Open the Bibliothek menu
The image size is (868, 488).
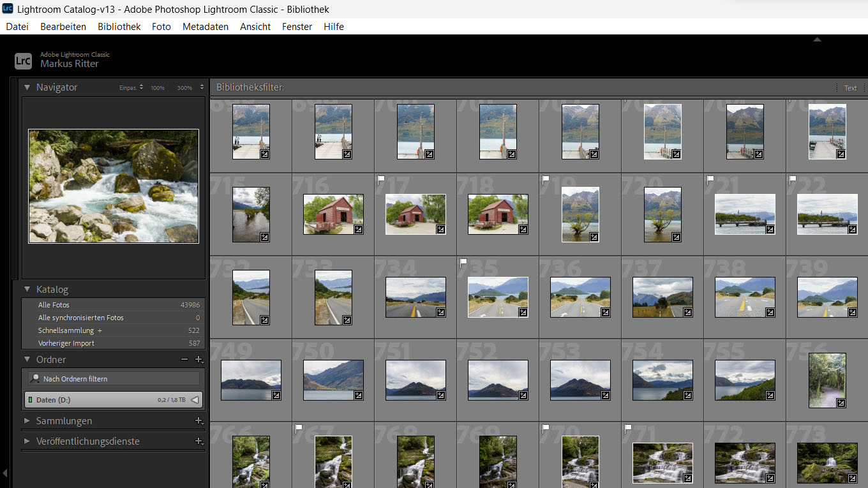(119, 27)
